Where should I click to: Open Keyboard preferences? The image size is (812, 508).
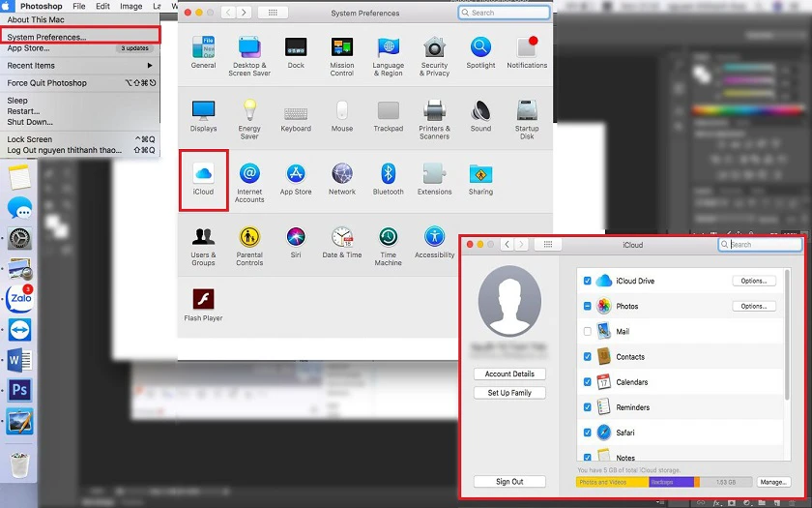(x=296, y=116)
